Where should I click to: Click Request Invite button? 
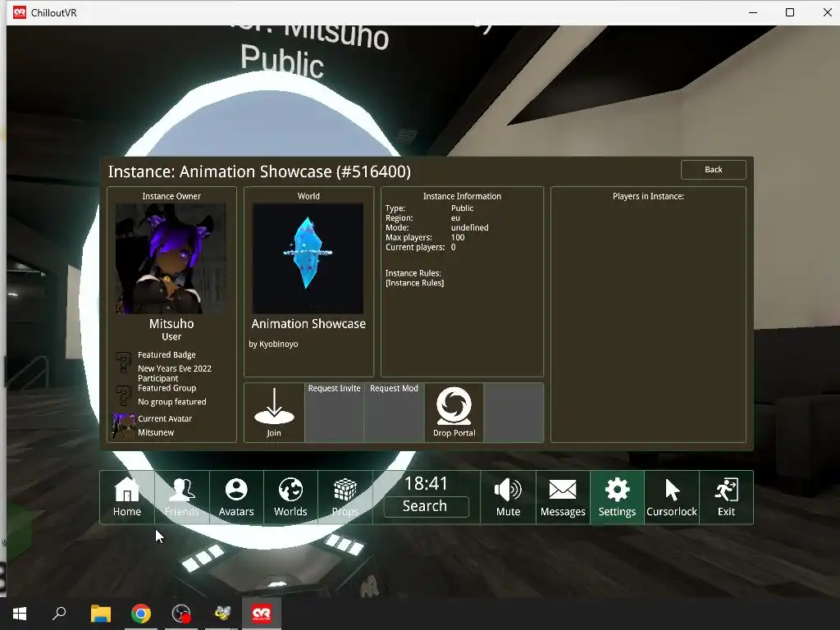tap(335, 412)
